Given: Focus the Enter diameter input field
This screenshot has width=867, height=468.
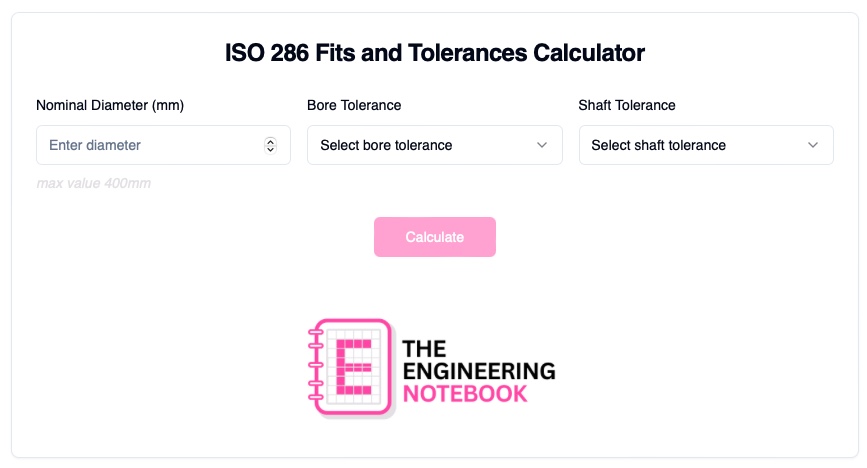Looking at the screenshot, I should 150,145.
